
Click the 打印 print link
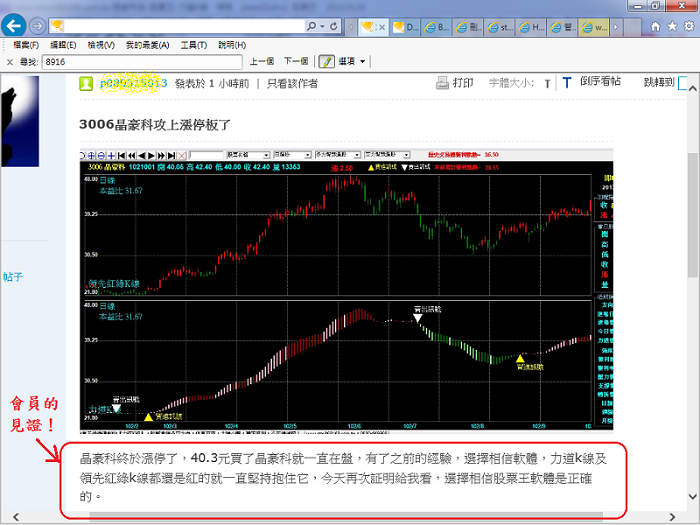pyautogui.click(x=463, y=83)
